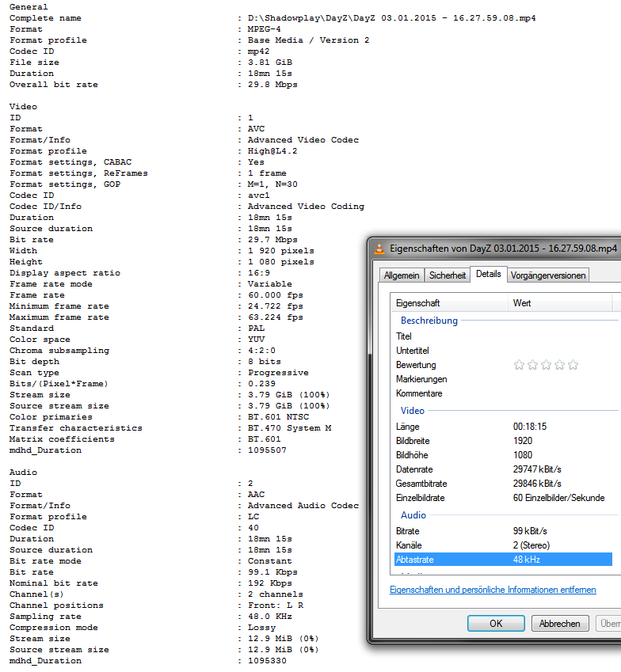Select the Einzelbildrate row
The image size is (621, 672).
point(503,498)
